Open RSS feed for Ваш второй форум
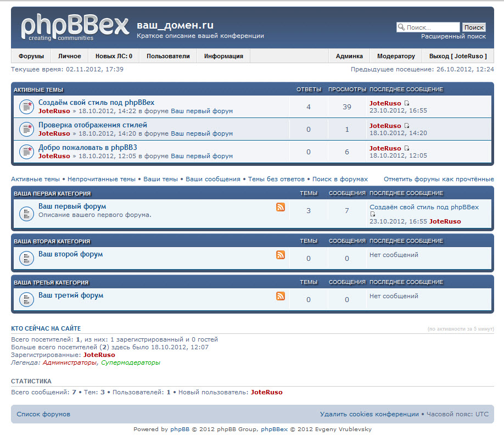Viewport: 504px width, 441px height. [x=281, y=255]
